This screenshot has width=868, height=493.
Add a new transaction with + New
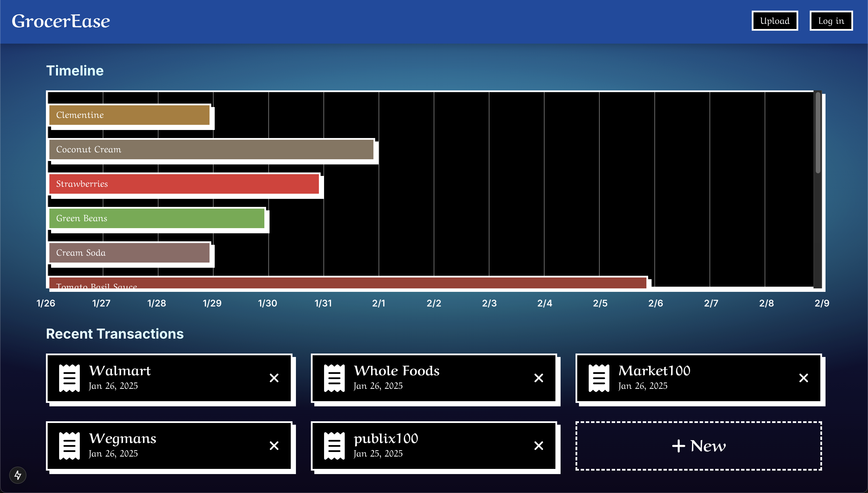click(x=699, y=446)
